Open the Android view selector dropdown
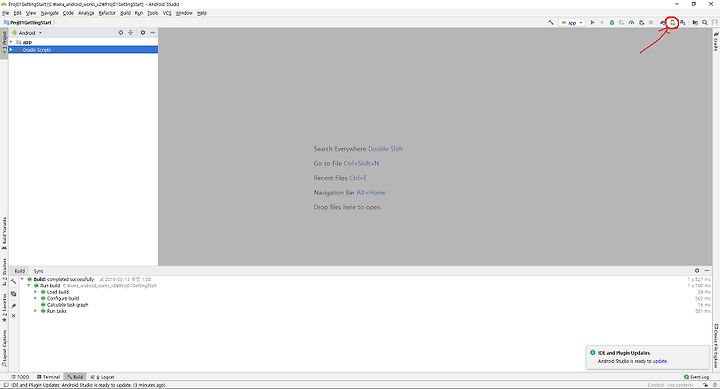The height and width of the screenshot is (389, 720). tap(27, 33)
